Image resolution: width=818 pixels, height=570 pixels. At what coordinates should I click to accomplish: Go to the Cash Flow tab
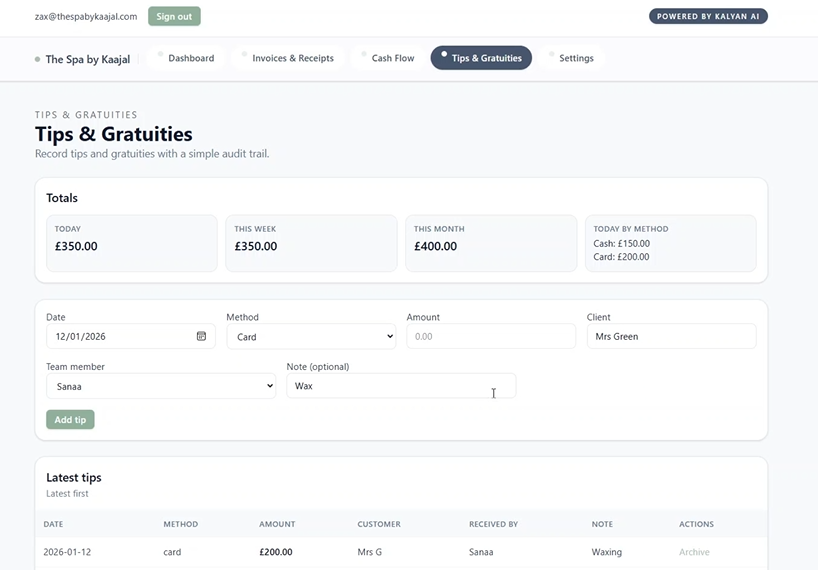click(x=392, y=58)
